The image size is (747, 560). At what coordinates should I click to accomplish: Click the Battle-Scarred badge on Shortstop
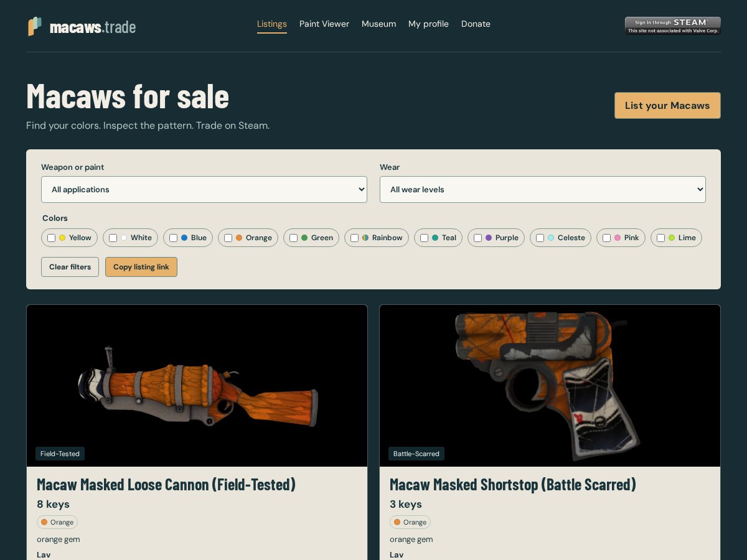coord(416,454)
